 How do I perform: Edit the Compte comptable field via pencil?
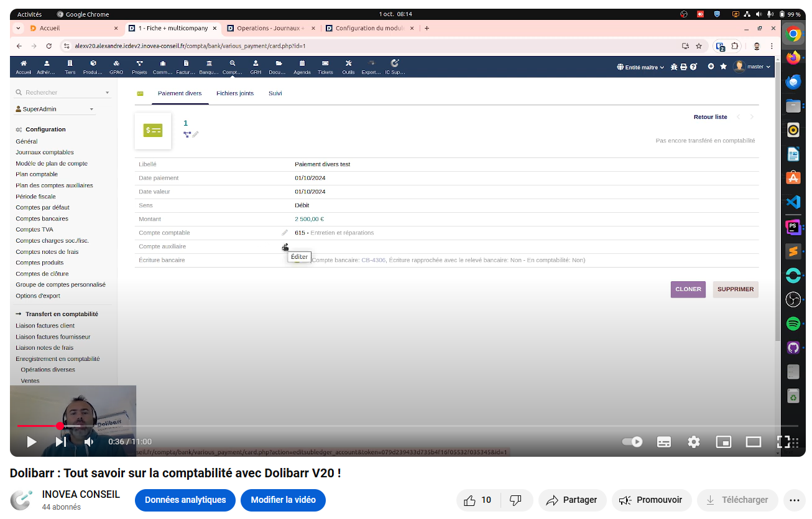point(285,233)
